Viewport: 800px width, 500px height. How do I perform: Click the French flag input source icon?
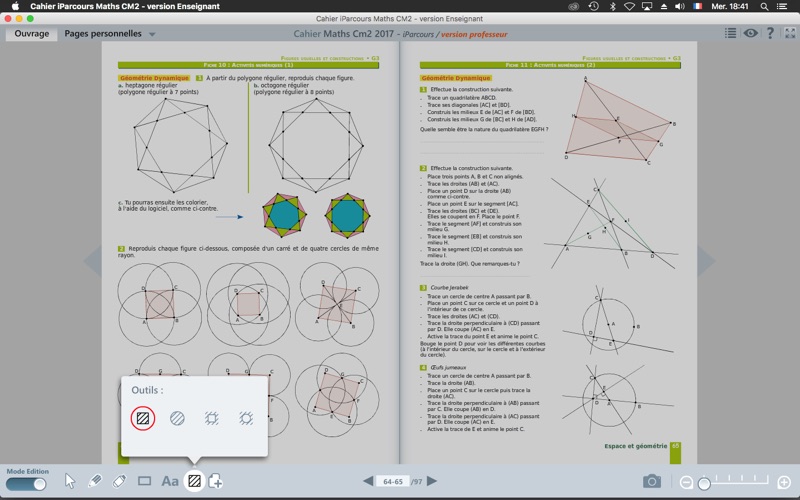[x=697, y=6]
